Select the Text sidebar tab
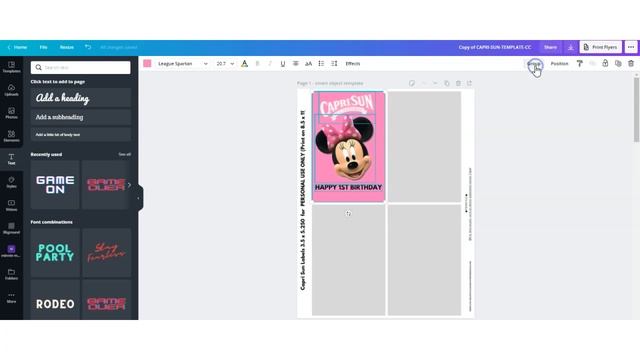This screenshot has height=360, width=640. 11,159
